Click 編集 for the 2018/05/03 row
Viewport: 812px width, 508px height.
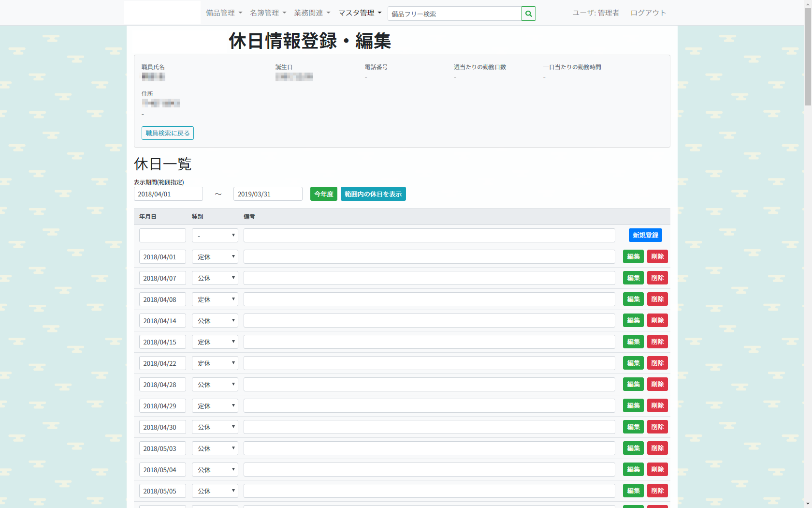[x=633, y=448]
